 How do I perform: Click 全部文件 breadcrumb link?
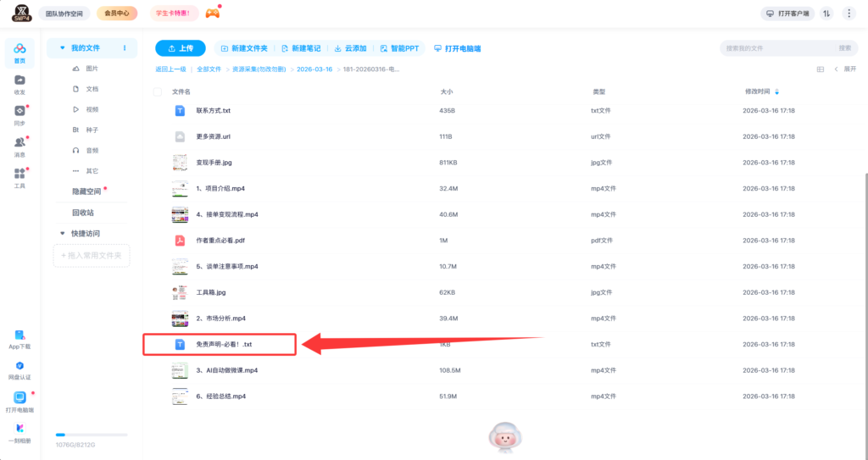(x=209, y=69)
